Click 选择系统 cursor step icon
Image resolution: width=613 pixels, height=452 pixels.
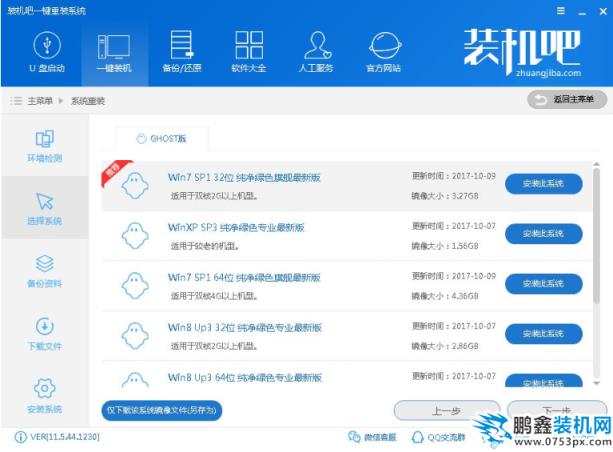click(45, 201)
